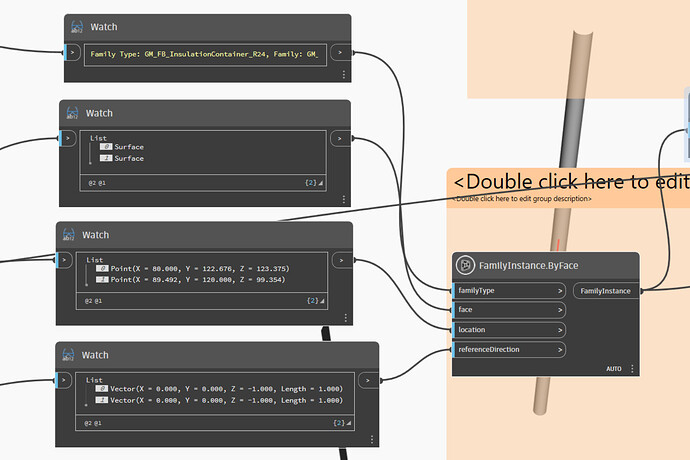Image resolution: width=690 pixels, height=460 pixels.
Task: Select the face input port
Action: coord(509,310)
